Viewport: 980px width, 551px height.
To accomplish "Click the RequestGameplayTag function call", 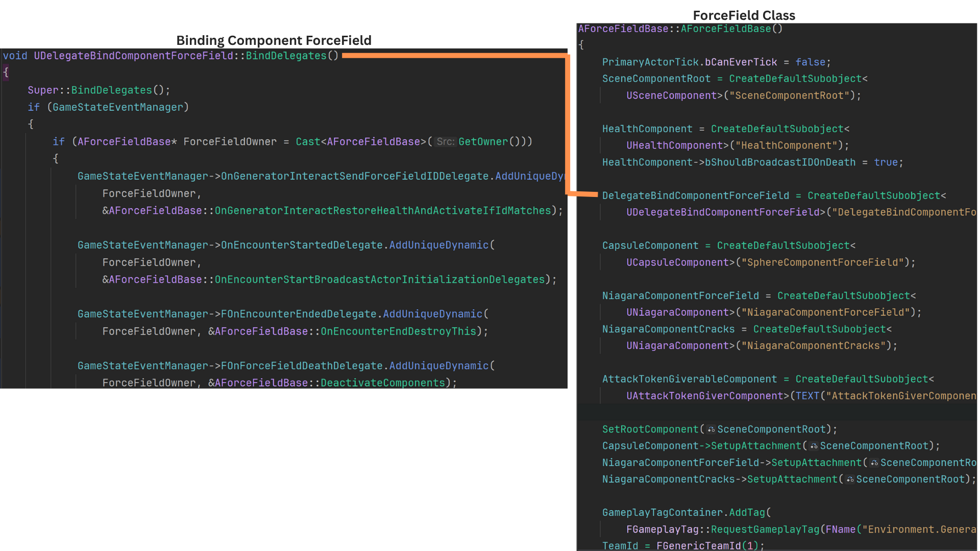I will [765, 530].
